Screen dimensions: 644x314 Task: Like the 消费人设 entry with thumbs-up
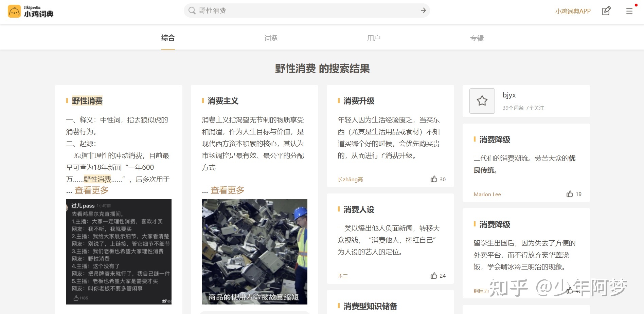[x=434, y=276]
